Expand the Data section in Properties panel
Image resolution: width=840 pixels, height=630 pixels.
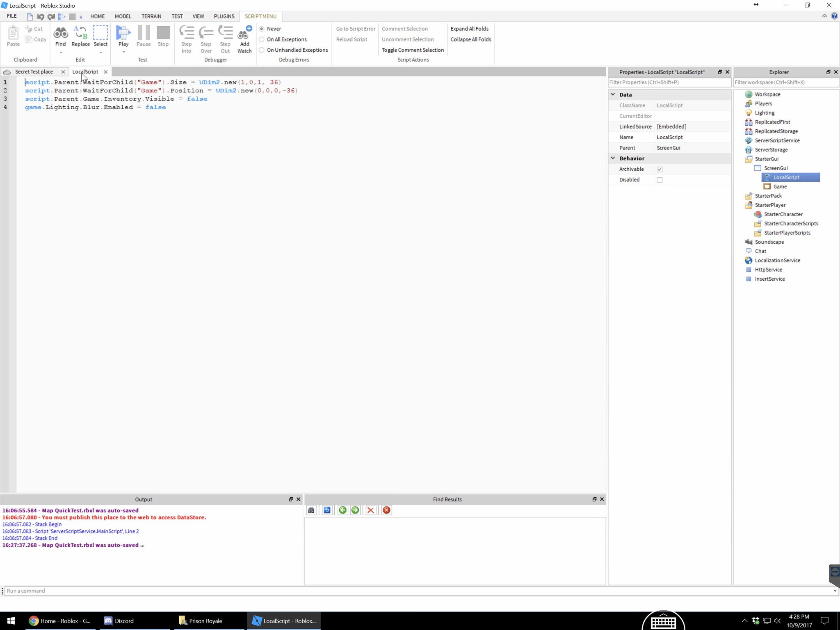613,94
